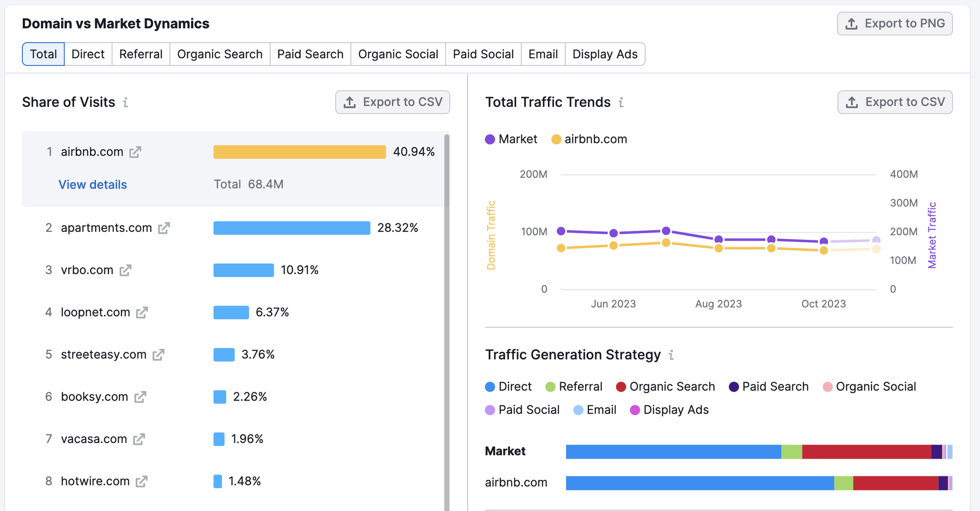Toggle Market series in trends legend
Viewport: 980px width, 511px height.
tap(511, 139)
